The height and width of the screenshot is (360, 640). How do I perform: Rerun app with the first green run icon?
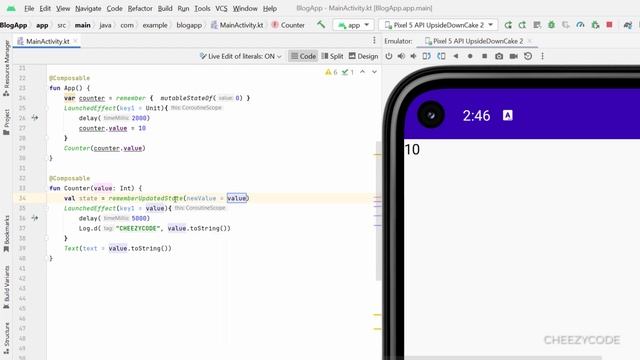[508, 25]
